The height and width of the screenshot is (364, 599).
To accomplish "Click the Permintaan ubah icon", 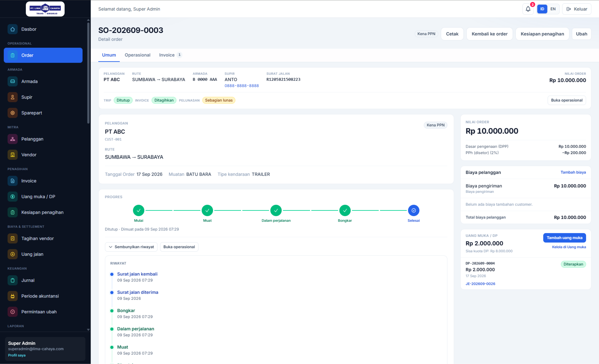I will [x=12, y=312].
